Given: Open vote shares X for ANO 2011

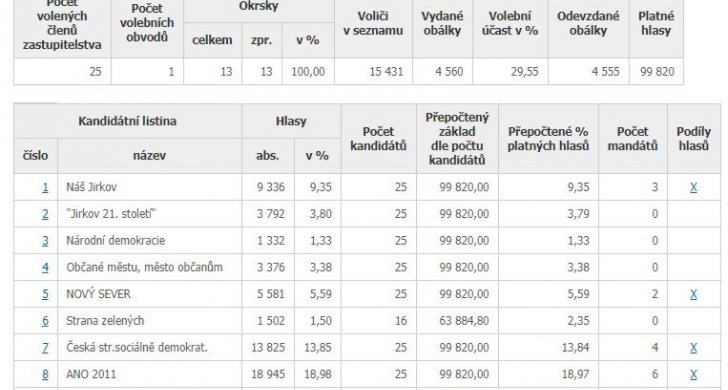Looking at the screenshot, I should tap(694, 374).
